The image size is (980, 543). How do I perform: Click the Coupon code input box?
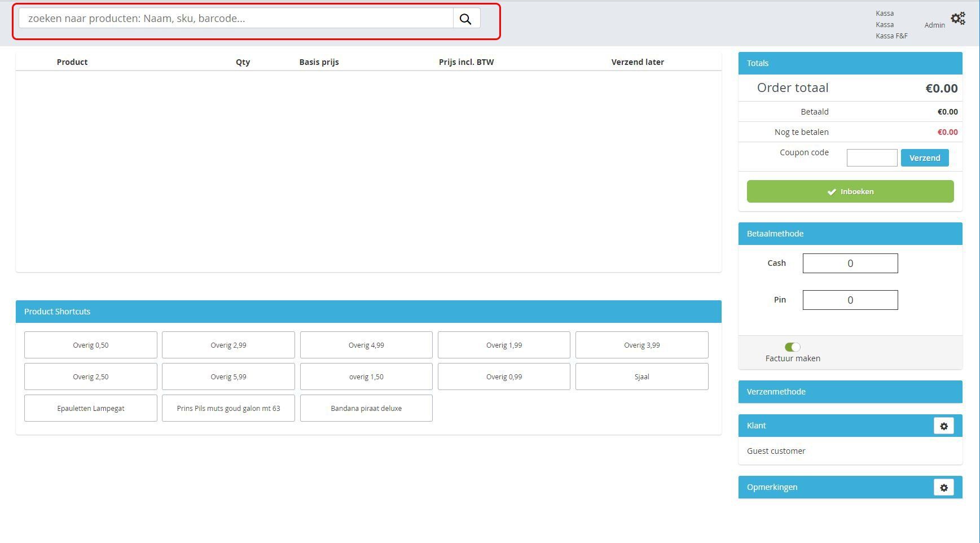click(x=872, y=158)
